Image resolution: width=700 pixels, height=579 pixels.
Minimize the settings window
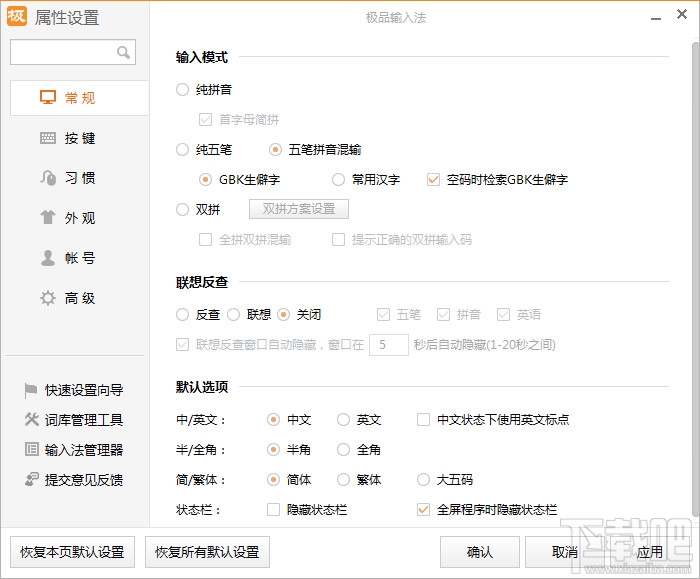[656, 18]
